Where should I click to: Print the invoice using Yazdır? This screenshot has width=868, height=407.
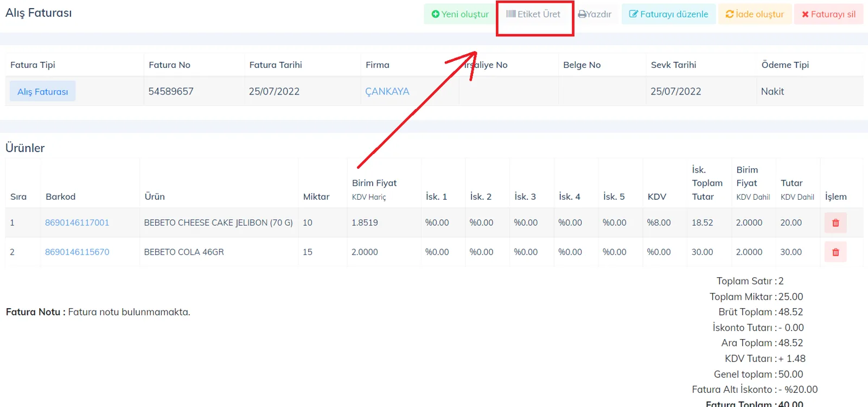point(595,14)
